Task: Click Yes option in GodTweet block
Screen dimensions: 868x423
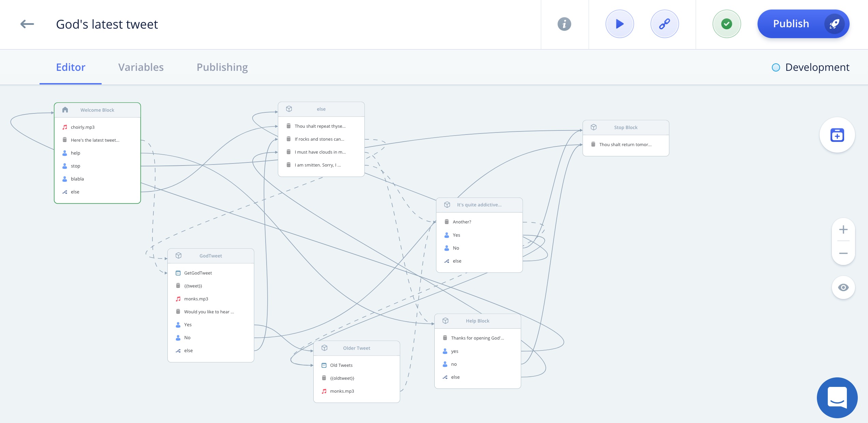Action: coord(188,325)
